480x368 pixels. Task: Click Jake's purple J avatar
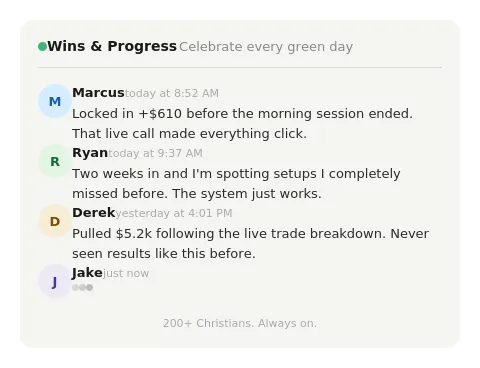[x=55, y=281]
